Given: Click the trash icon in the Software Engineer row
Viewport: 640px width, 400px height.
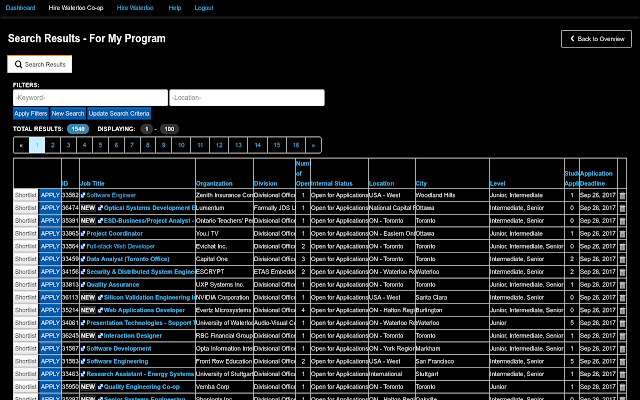Looking at the screenshot, I should [x=622, y=195].
